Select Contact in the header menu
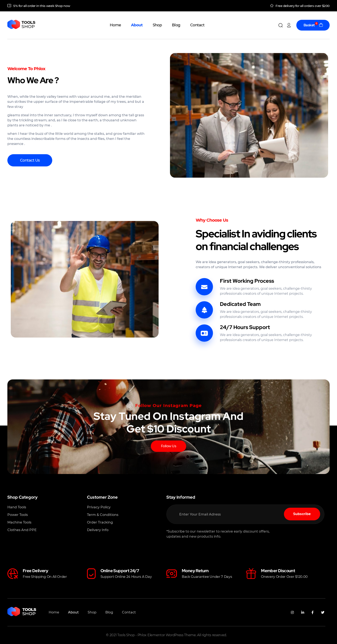The image size is (337, 644). 197,25
